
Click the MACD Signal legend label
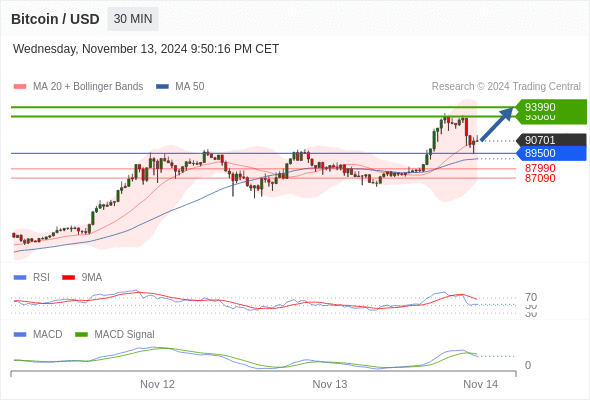[x=124, y=335]
